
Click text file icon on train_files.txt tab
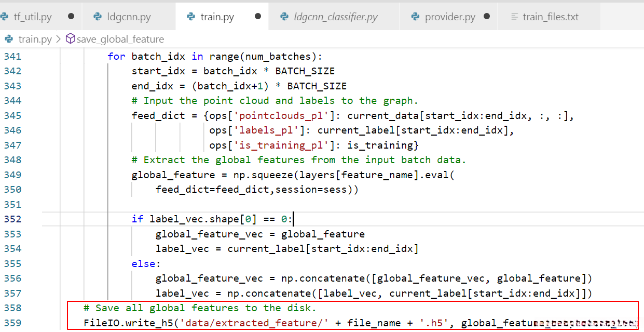click(x=515, y=17)
